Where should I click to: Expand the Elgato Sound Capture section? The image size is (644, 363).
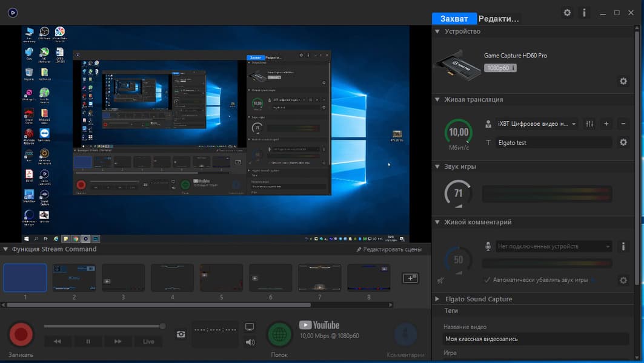tap(437, 299)
